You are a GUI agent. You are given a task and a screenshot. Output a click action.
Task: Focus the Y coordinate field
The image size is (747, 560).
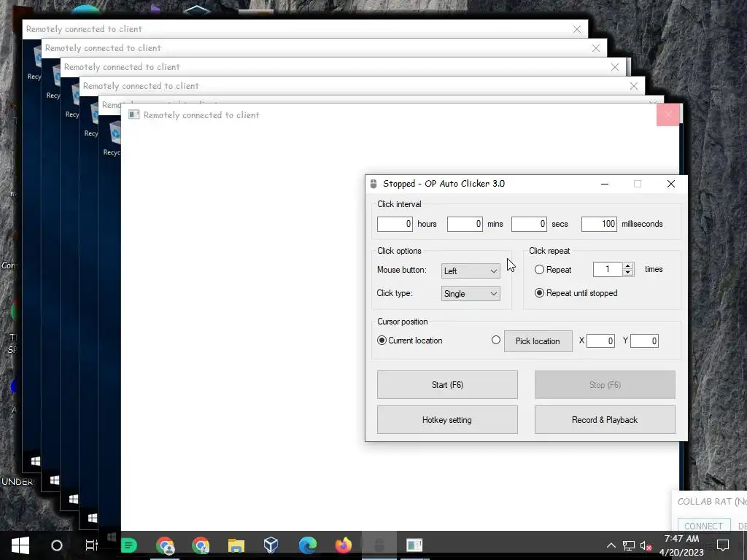tap(644, 341)
